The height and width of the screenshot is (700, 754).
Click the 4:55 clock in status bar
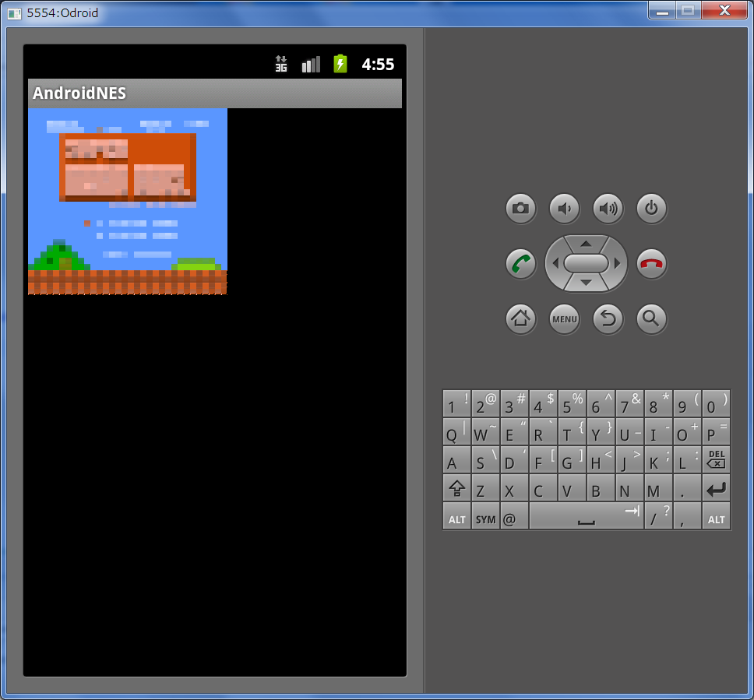coord(378,64)
